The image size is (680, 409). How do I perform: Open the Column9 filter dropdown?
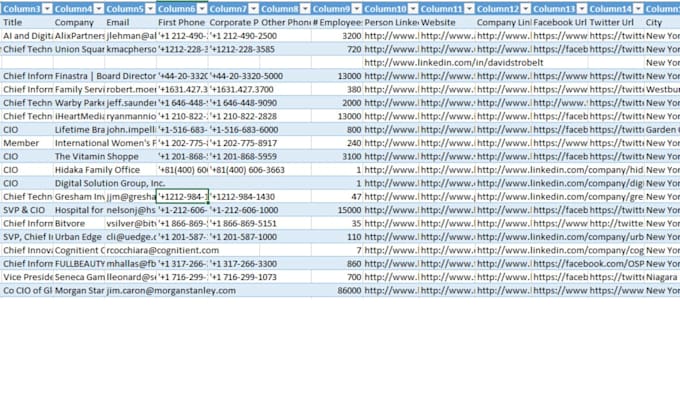click(x=356, y=9)
